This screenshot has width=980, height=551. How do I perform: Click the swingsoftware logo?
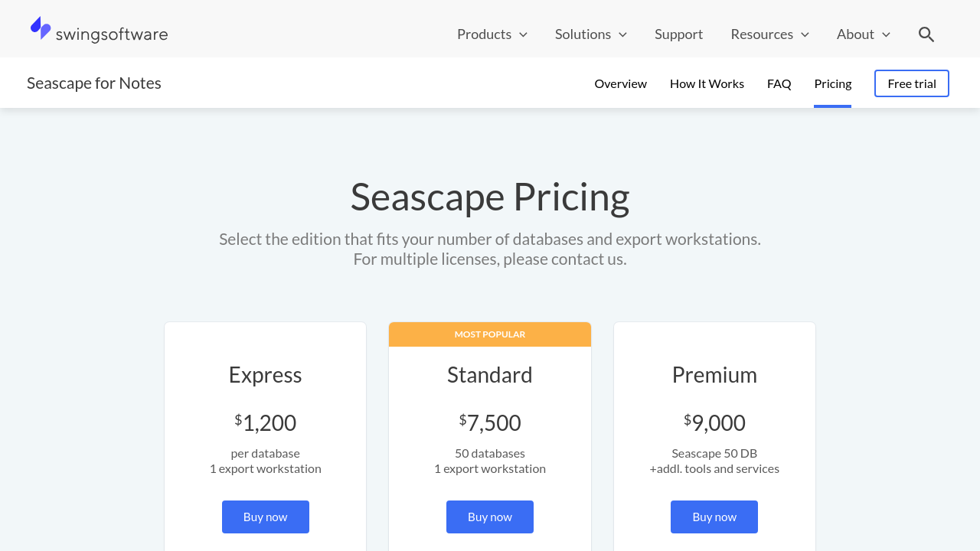tap(99, 31)
